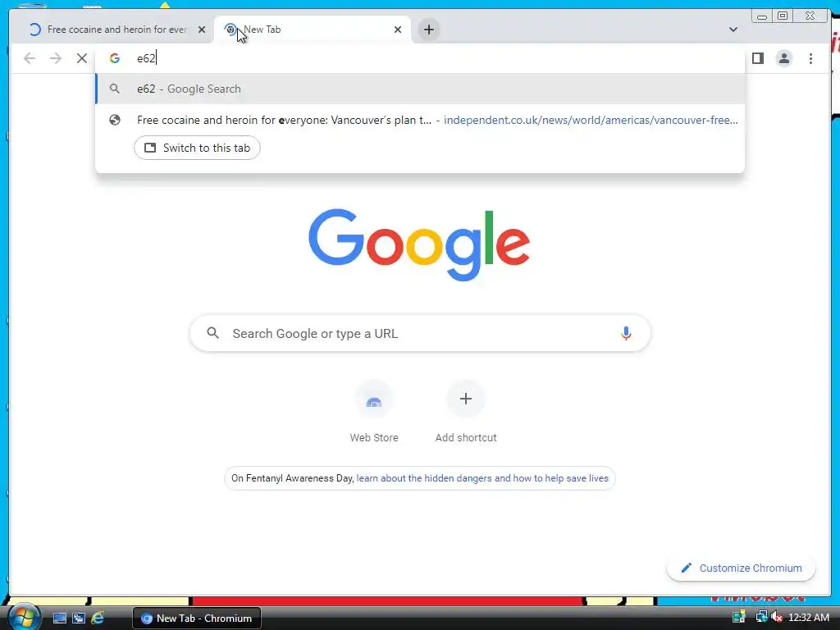Choose the Vancouver's plan article suggestion
Viewport: 840px width, 630px height.
pyautogui.click(x=419, y=120)
